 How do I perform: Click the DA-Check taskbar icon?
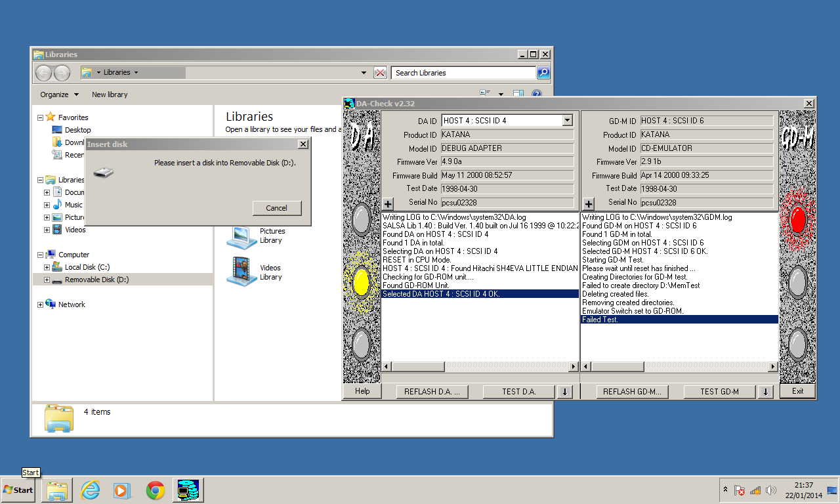[188, 490]
